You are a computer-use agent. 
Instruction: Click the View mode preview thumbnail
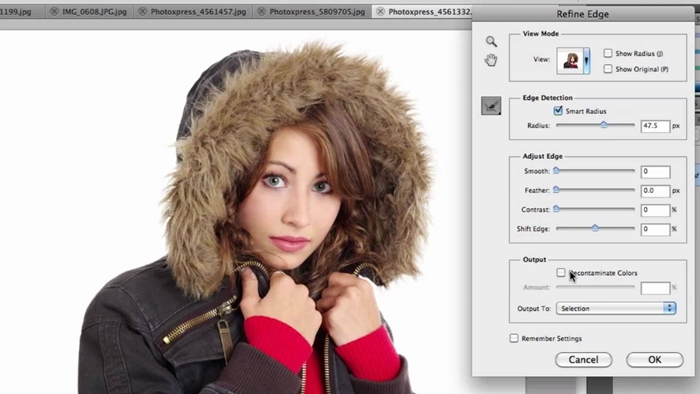(570, 60)
